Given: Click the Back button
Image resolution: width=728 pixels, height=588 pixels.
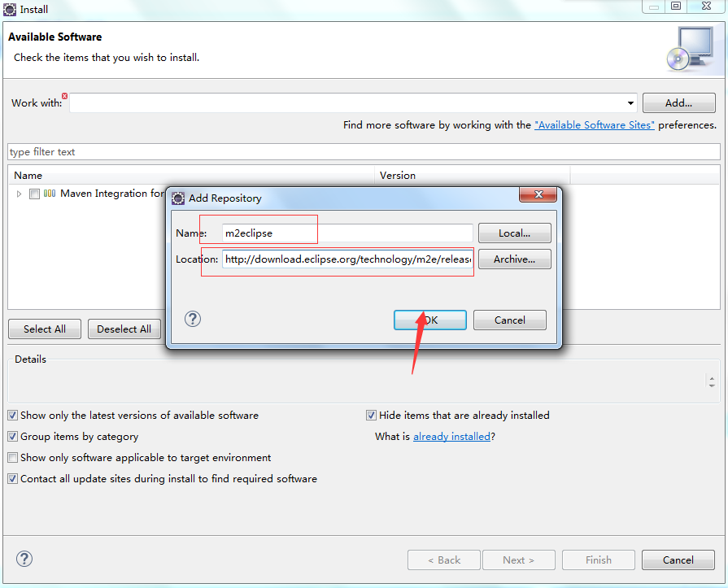Looking at the screenshot, I should pyautogui.click(x=444, y=560).
